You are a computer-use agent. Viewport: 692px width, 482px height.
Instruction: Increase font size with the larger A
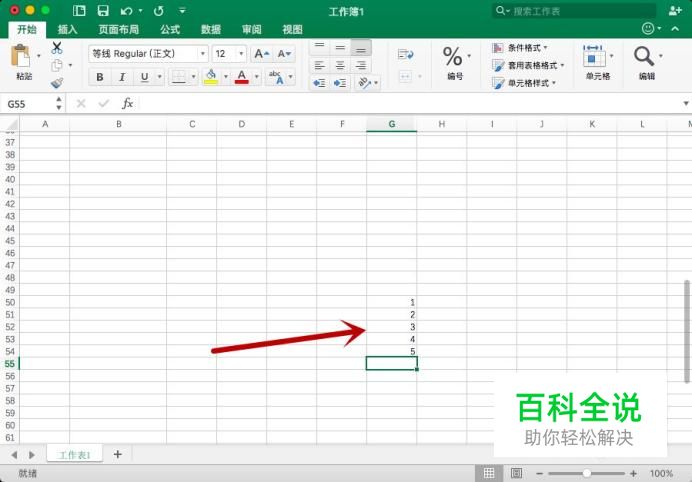click(262, 54)
